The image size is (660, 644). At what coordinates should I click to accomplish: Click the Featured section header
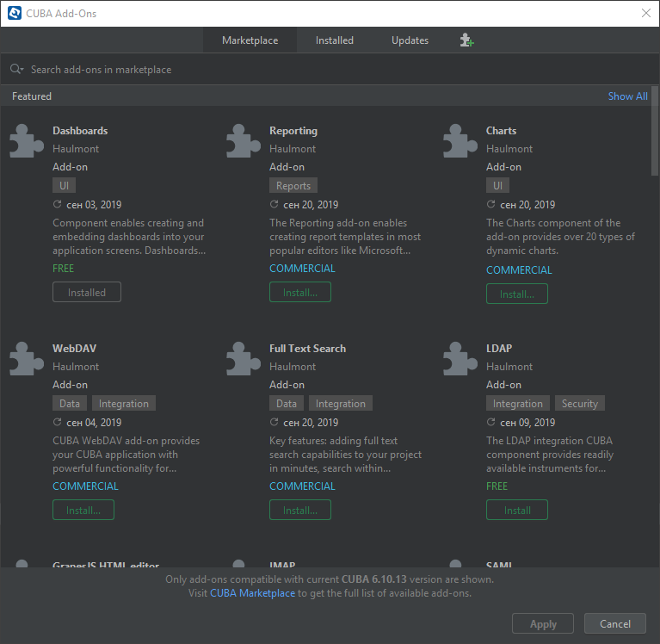[32, 96]
